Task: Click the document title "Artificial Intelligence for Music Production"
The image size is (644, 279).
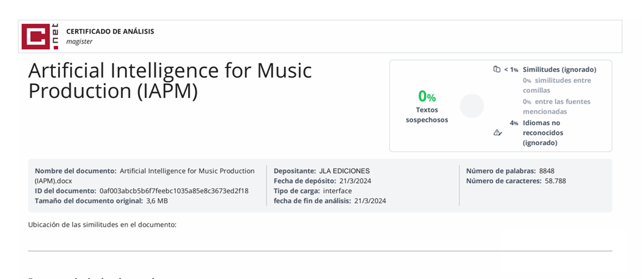Action: [170, 80]
